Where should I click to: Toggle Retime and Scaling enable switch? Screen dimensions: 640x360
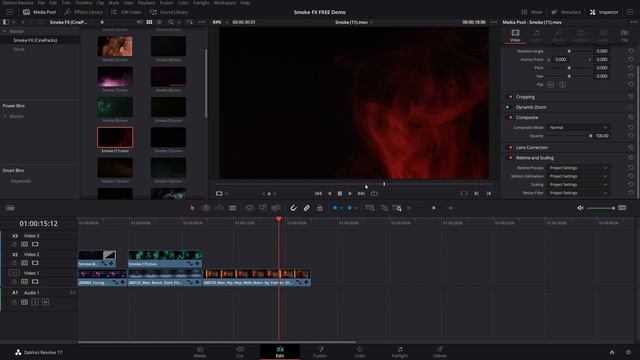pos(510,158)
